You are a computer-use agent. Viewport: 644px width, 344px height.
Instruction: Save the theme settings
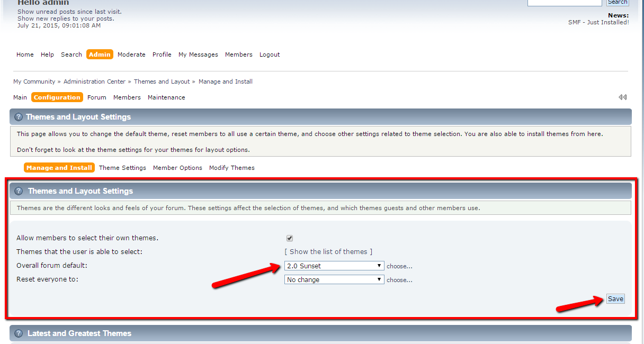pyautogui.click(x=615, y=299)
